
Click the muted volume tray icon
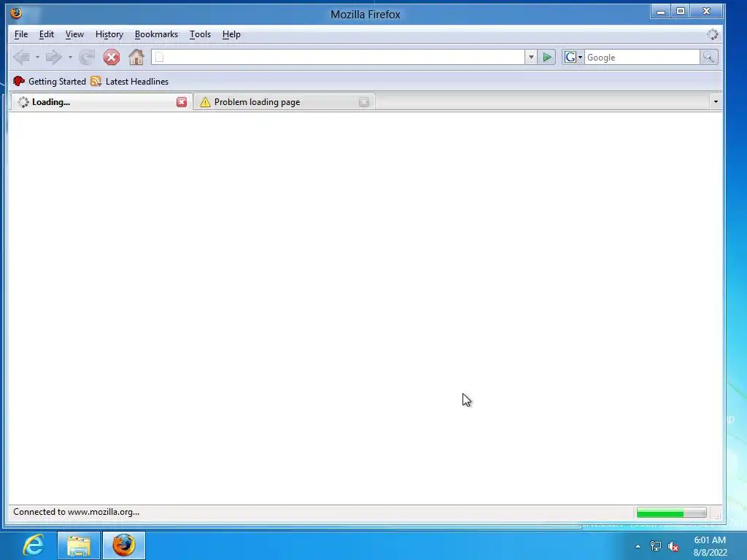673,546
